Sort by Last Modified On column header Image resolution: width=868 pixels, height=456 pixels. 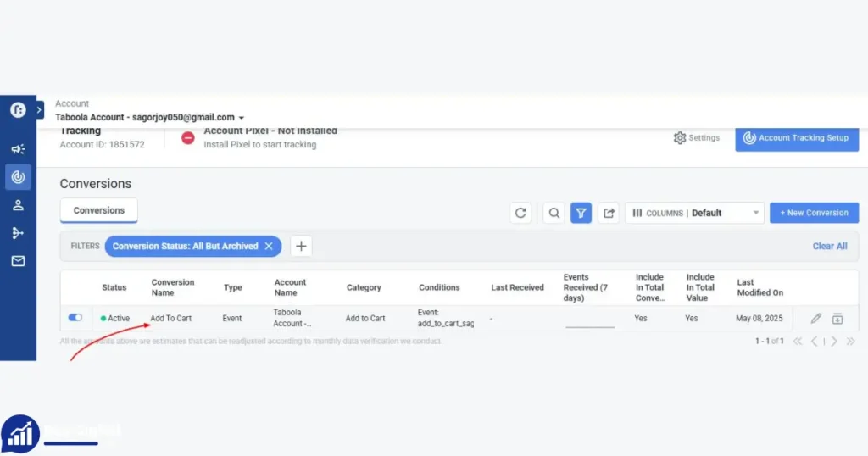(x=759, y=287)
